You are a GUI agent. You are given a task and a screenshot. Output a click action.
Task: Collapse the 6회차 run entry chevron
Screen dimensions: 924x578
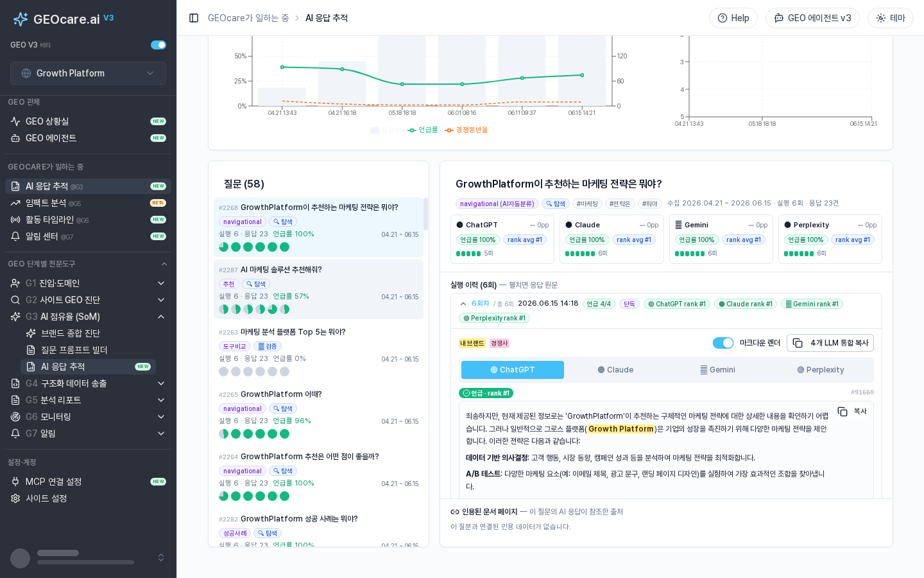point(463,304)
